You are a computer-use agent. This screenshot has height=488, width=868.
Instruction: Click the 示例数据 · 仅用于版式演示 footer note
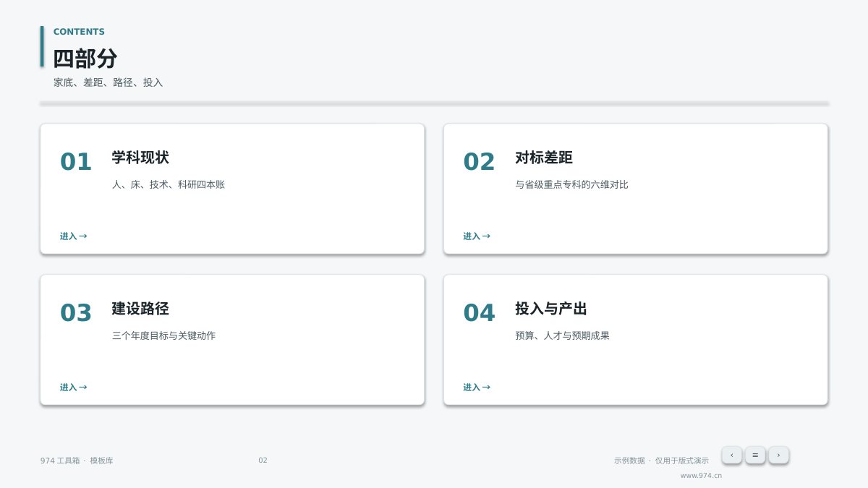click(x=662, y=461)
